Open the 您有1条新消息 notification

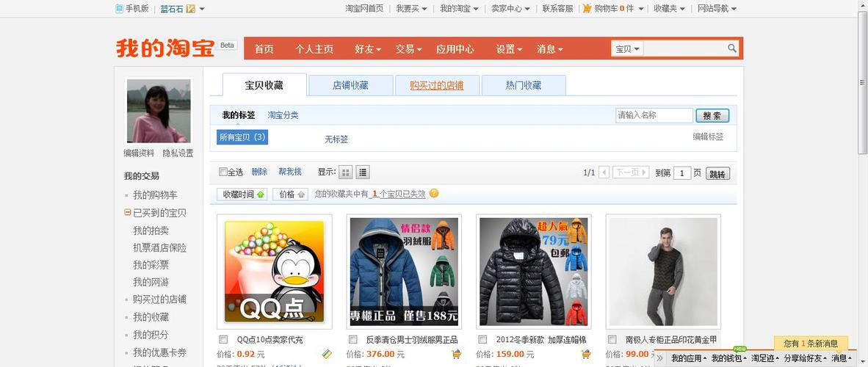tap(811, 344)
